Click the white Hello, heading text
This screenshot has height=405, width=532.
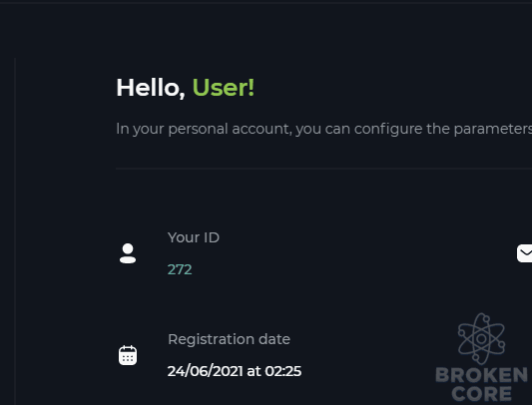[x=151, y=88]
